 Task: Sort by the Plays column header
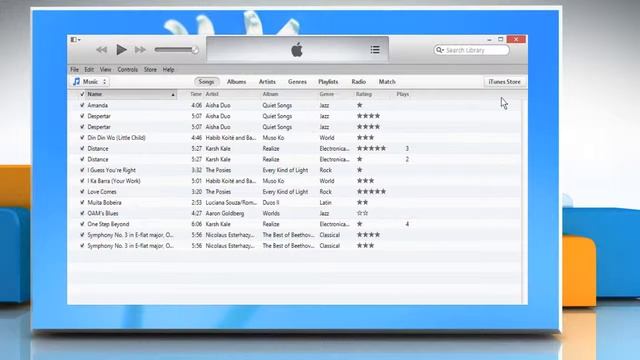[x=402, y=94]
